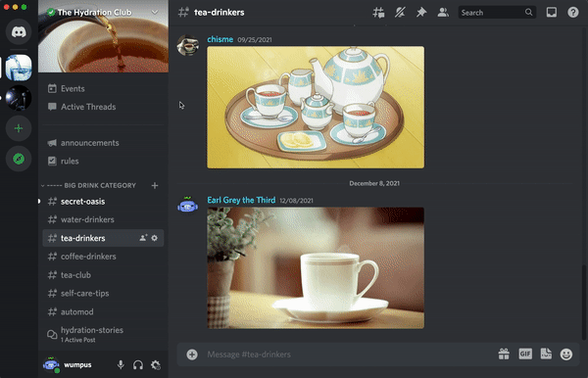Click the tea-drinkers channel header title
This screenshot has height=378, width=588.
click(219, 13)
